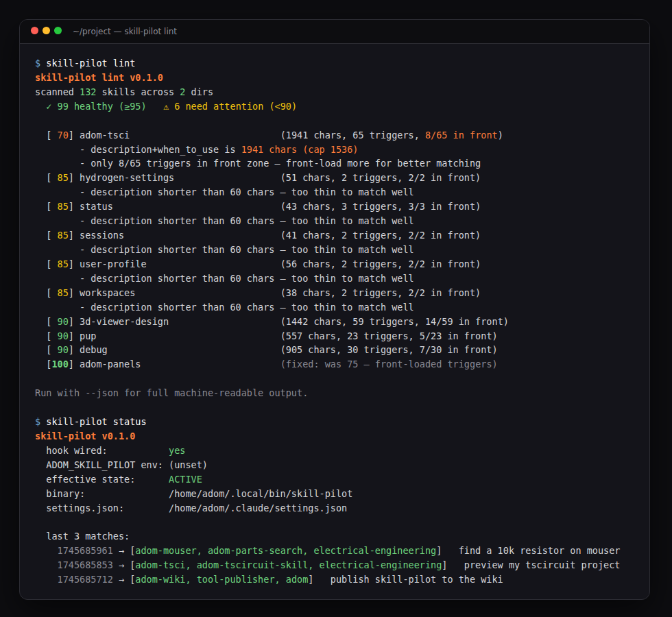Click the '(43 chars, 3 triggers, 3/3 in front)' stats
672x617 pixels.
click(380, 206)
